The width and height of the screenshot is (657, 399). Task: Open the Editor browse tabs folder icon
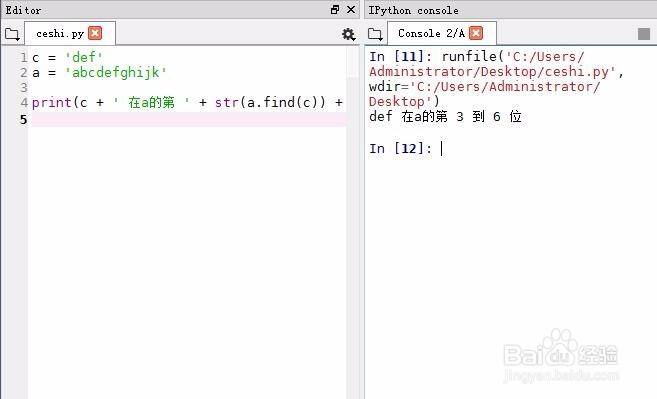[12, 34]
